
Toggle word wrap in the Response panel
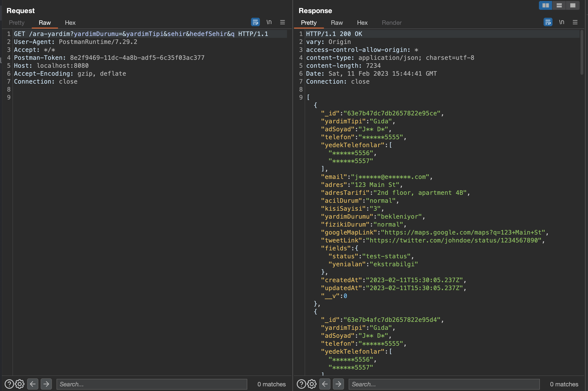coord(548,22)
